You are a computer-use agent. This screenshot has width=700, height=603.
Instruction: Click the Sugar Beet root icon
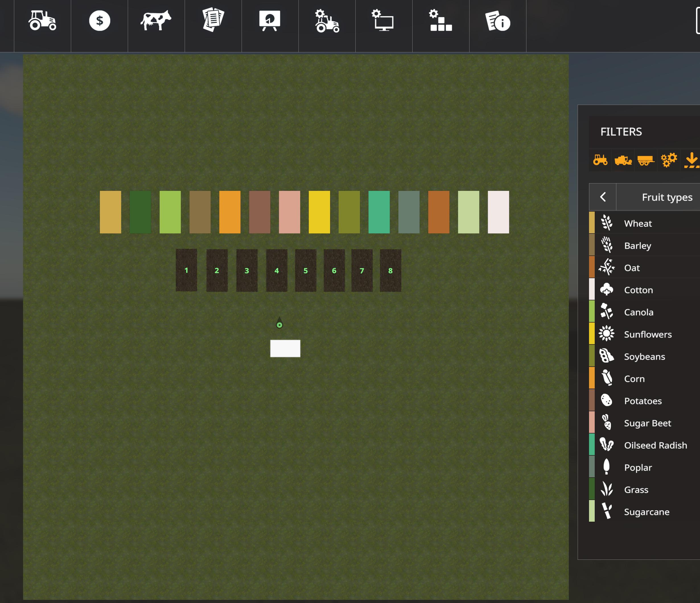click(x=607, y=422)
